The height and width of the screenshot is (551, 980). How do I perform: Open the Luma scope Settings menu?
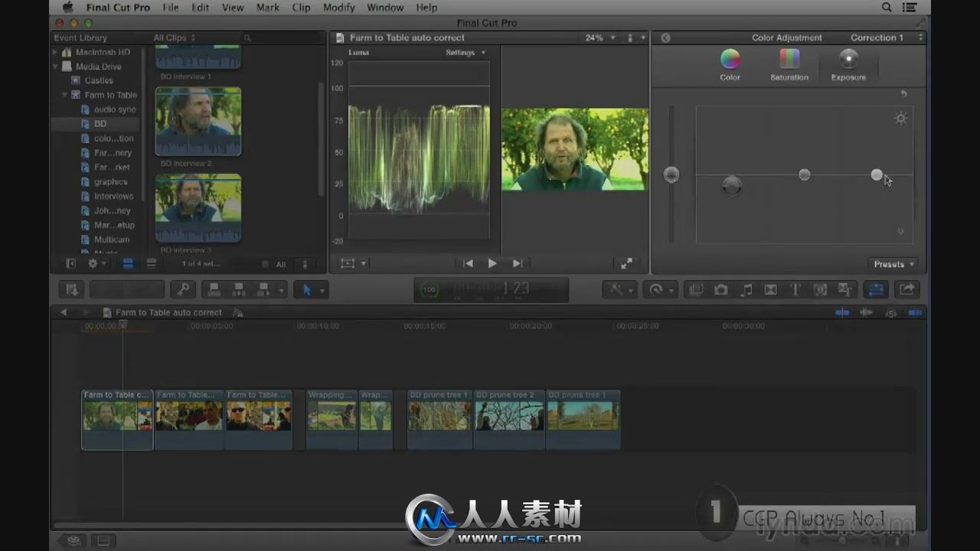[x=465, y=53]
